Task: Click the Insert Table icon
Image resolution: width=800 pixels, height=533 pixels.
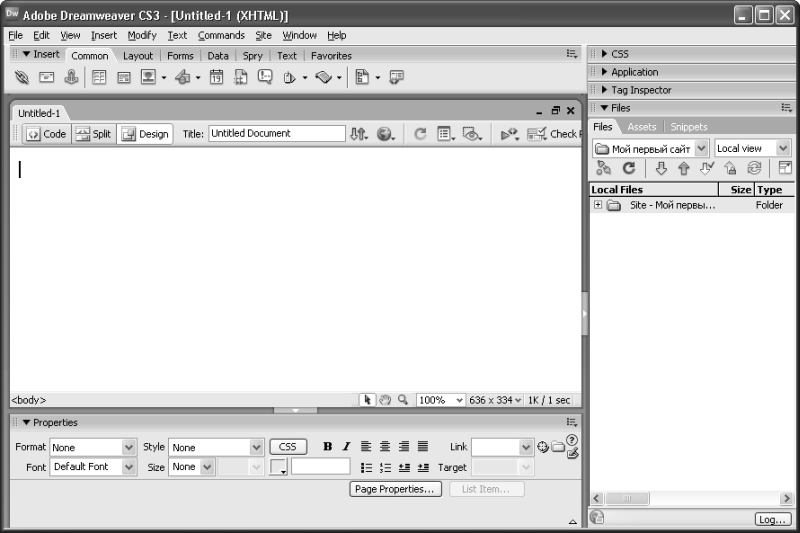Action: point(99,77)
